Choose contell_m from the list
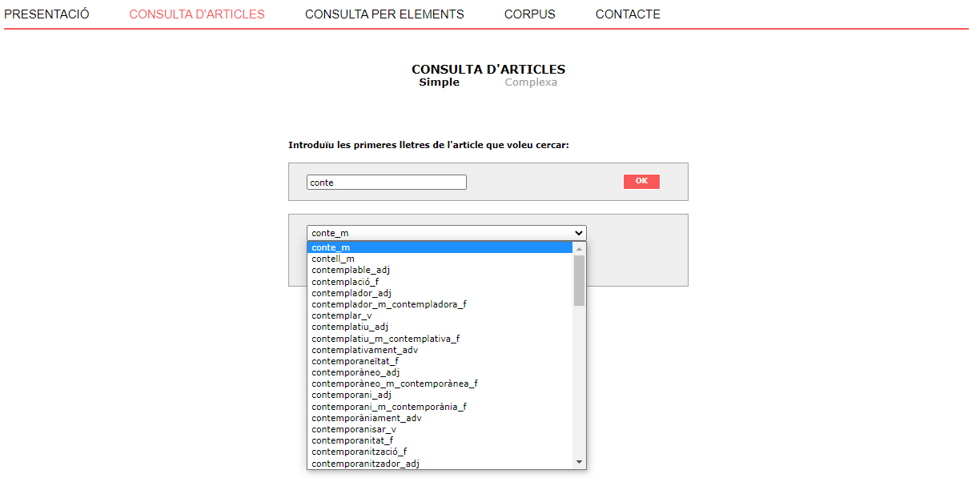The height and width of the screenshot is (490, 980). [333, 259]
